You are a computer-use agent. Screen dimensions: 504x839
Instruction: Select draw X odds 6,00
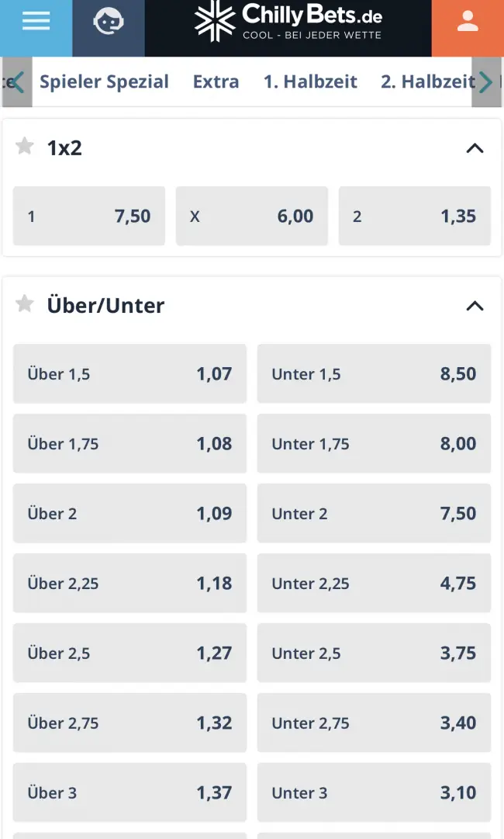point(252,217)
